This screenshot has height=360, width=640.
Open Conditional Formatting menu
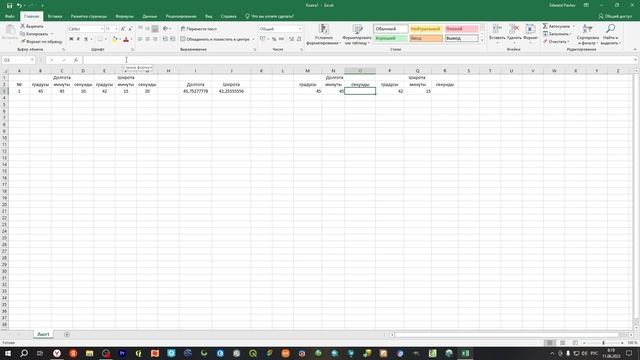click(324, 34)
